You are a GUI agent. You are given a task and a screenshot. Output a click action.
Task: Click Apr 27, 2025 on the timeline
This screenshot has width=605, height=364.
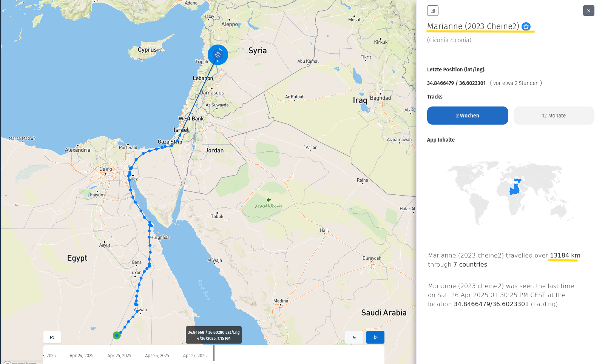tap(195, 356)
